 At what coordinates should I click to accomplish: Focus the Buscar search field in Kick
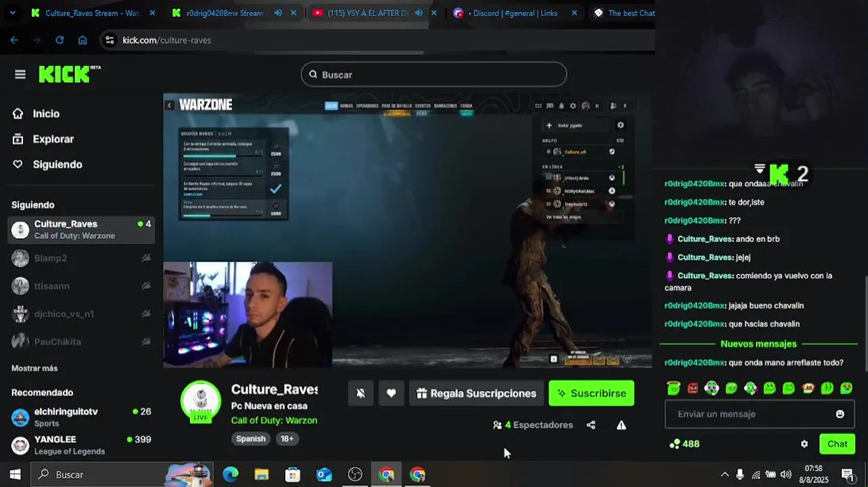(433, 74)
